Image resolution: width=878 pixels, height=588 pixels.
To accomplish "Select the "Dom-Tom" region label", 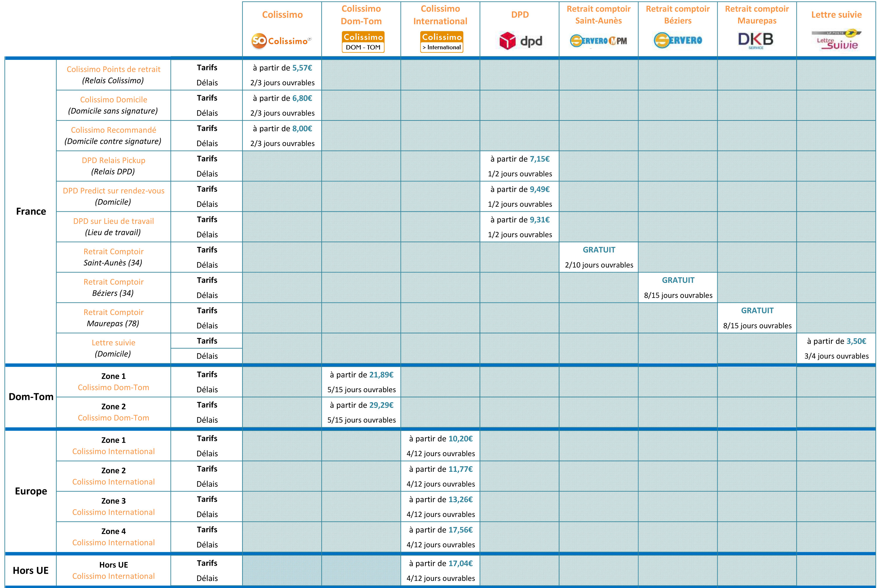I will click(x=31, y=397).
